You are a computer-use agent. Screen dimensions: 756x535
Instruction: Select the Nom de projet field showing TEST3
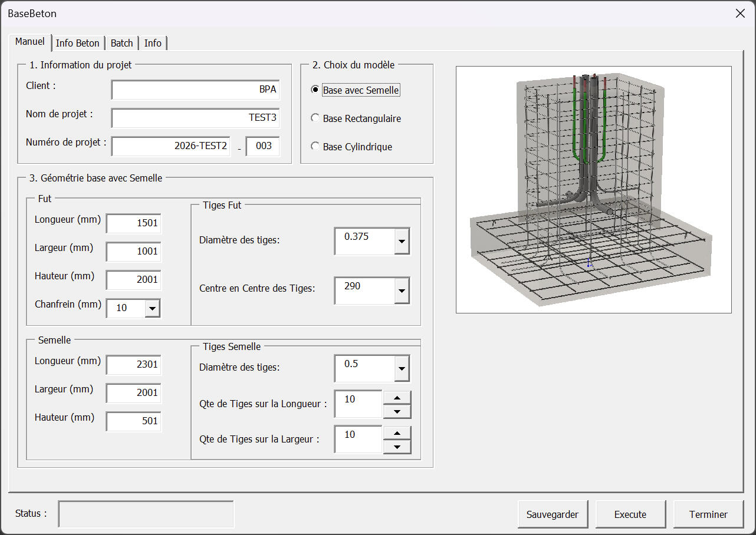[x=195, y=117]
